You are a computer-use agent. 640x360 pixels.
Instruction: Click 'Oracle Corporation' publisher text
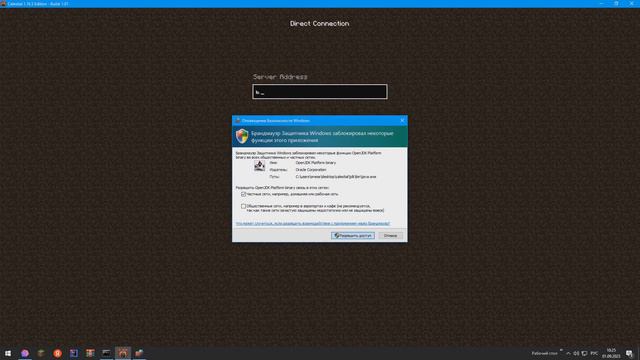tap(311, 169)
